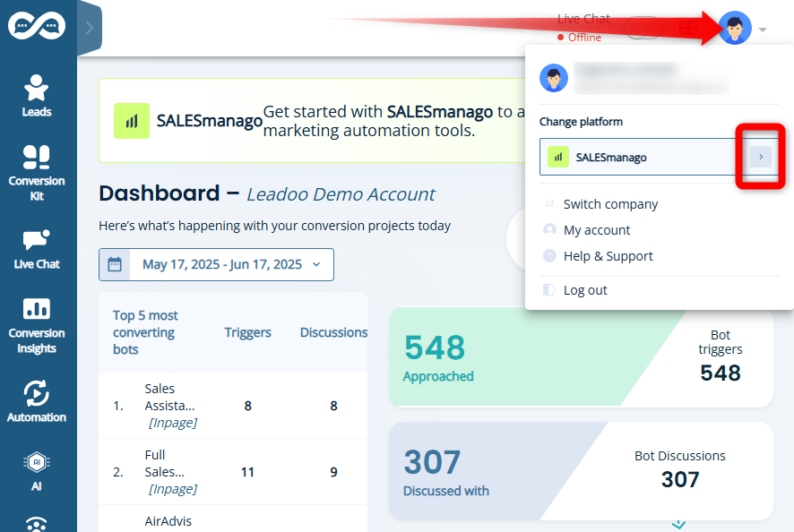Viewport: 794px width, 532px height.
Task: Click SALESmanago banner logo icon
Action: pyautogui.click(x=132, y=121)
